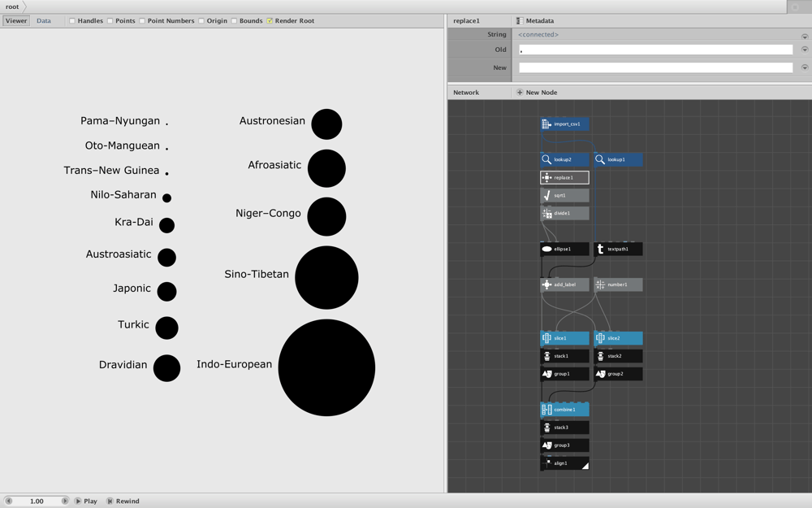Turn on Point Numbers display
Screen dimensions: 812x508
(142, 21)
